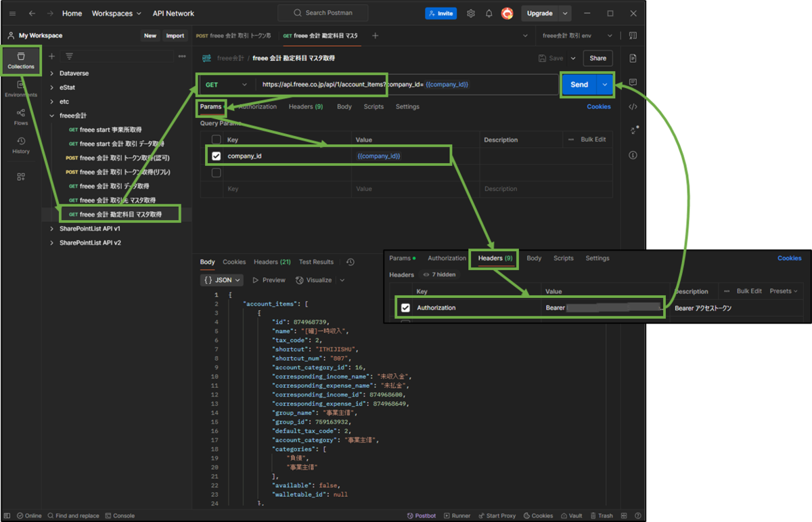Click the user avatar icon
The image size is (812, 522).
[507, 14]
